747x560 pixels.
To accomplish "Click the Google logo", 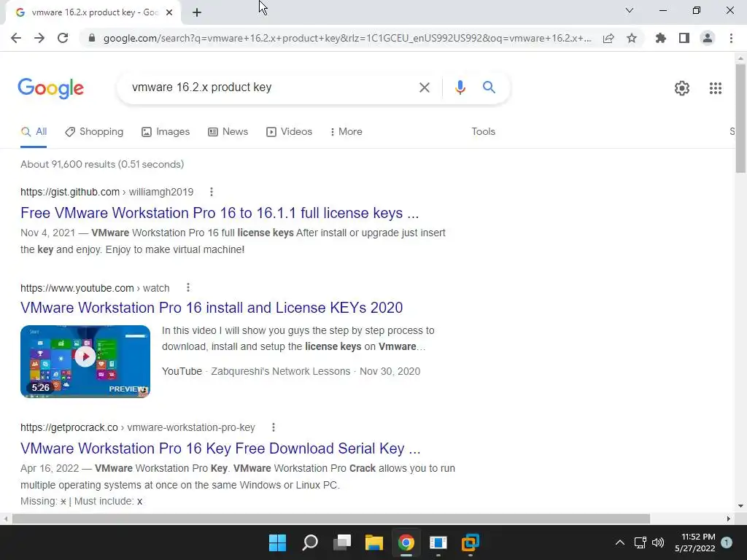I will [51, 88].
